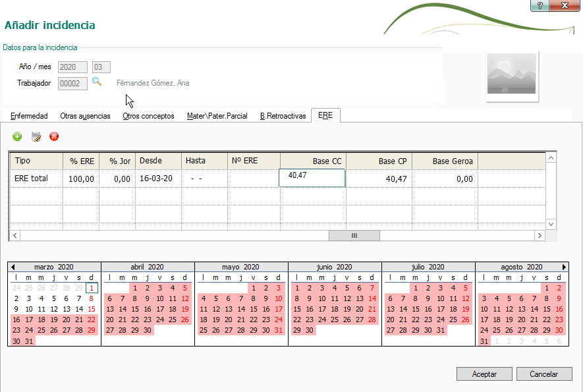
Task: Click the Trabajador code field 00002
Action: [x=72, y=83]
